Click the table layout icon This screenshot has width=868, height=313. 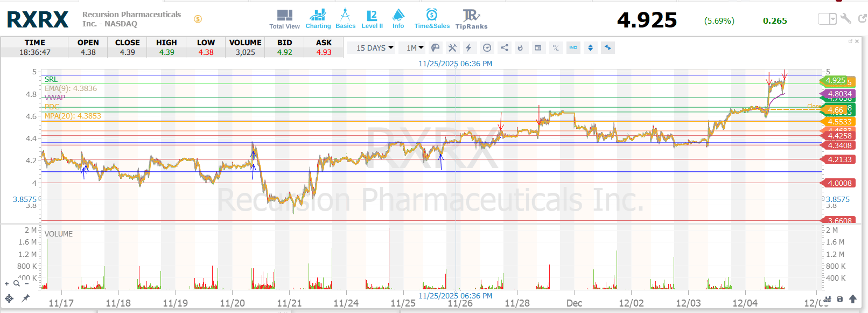[538, 48]
